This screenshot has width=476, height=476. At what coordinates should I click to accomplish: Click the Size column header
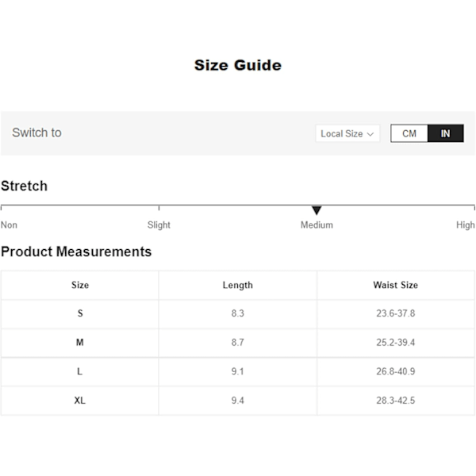[80, 285]
